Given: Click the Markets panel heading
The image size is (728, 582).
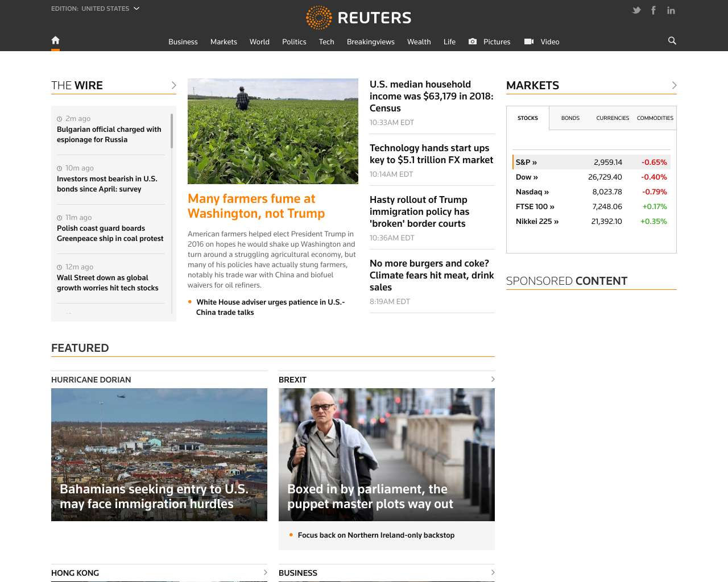Looking at the screenshot, I should [532, 85].
